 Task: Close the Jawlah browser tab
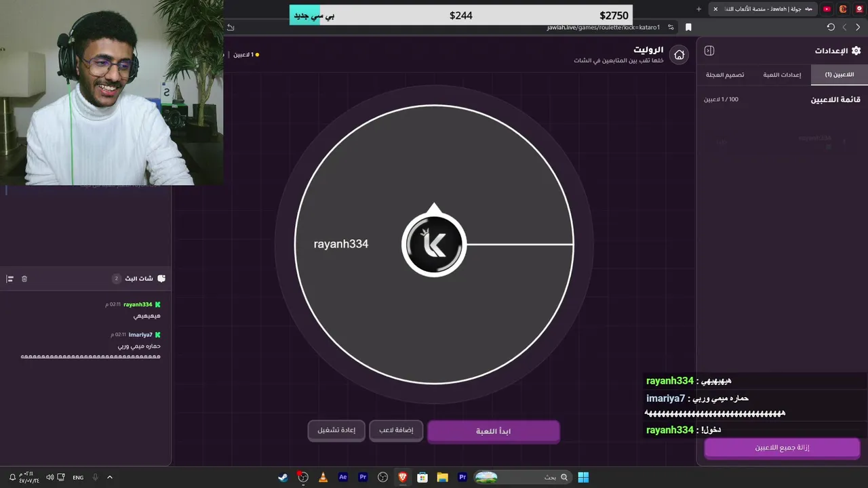point(715,9)
